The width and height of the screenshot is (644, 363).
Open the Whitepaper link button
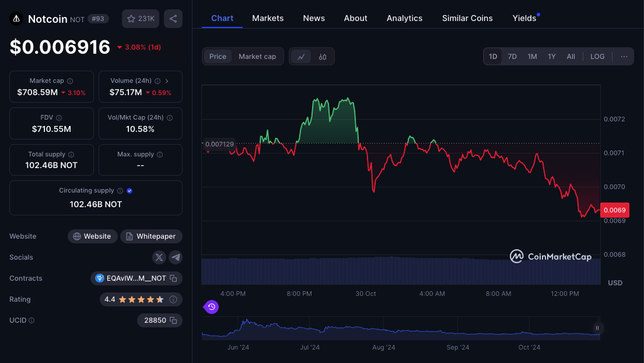pyautogui.click(x=151, y=236)
